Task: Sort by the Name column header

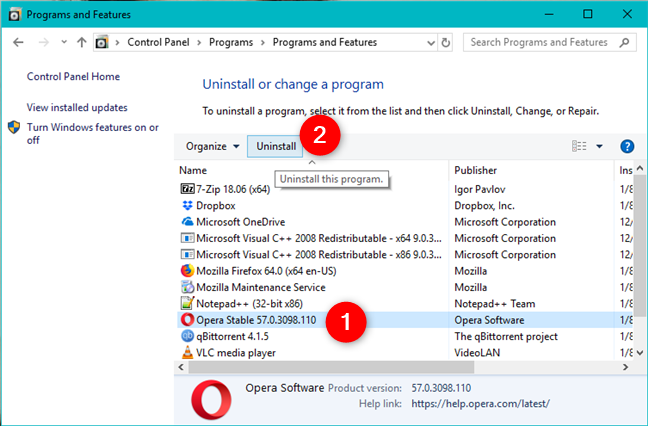Action: (313, 170)
